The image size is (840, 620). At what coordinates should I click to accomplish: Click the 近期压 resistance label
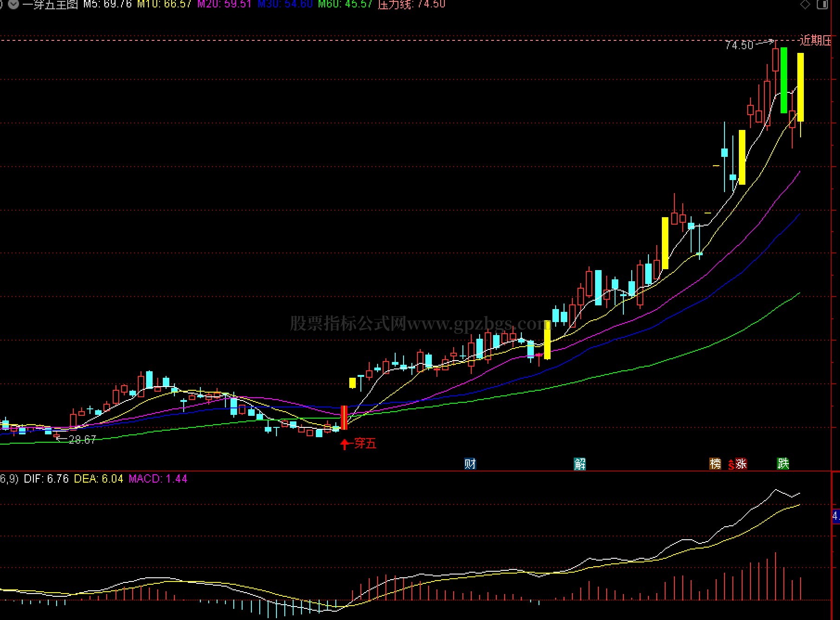coord(815,40)
